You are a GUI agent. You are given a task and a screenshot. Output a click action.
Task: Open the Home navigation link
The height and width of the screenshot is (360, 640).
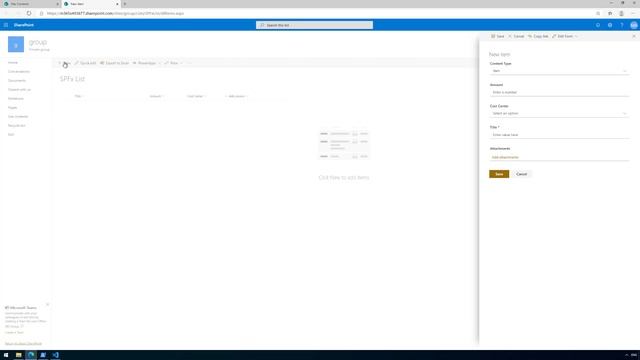click(13, 62)
